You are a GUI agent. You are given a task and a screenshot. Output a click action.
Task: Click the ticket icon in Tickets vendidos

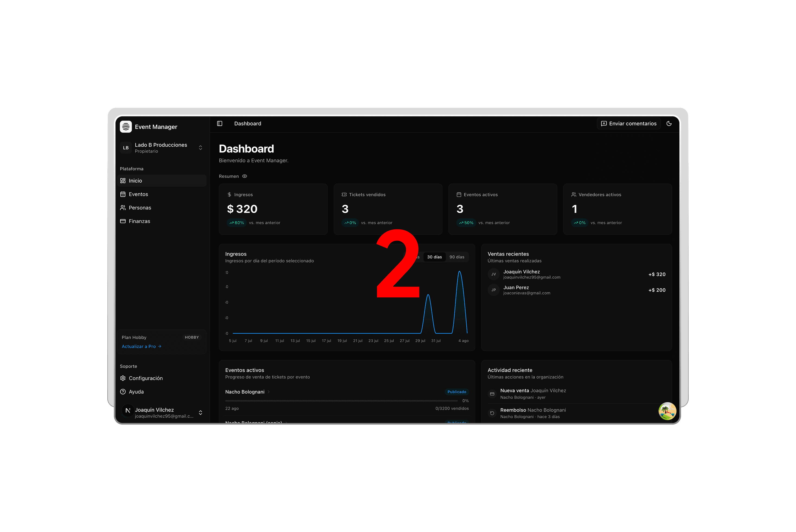point(344,194)
